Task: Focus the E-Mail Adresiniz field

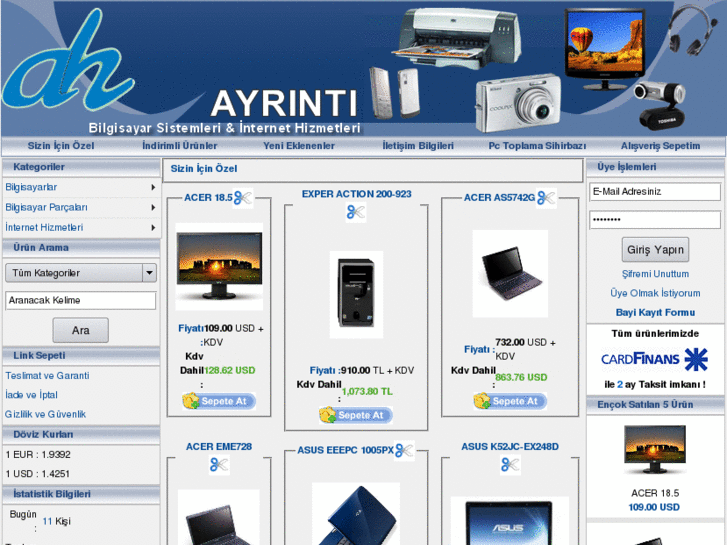Action: pyautogui.click(x=655, y=192)
